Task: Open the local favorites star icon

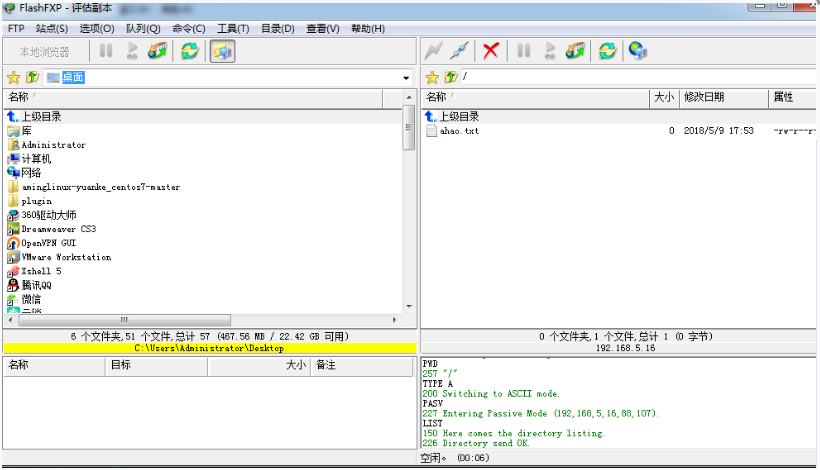Action: coord(13,77)
